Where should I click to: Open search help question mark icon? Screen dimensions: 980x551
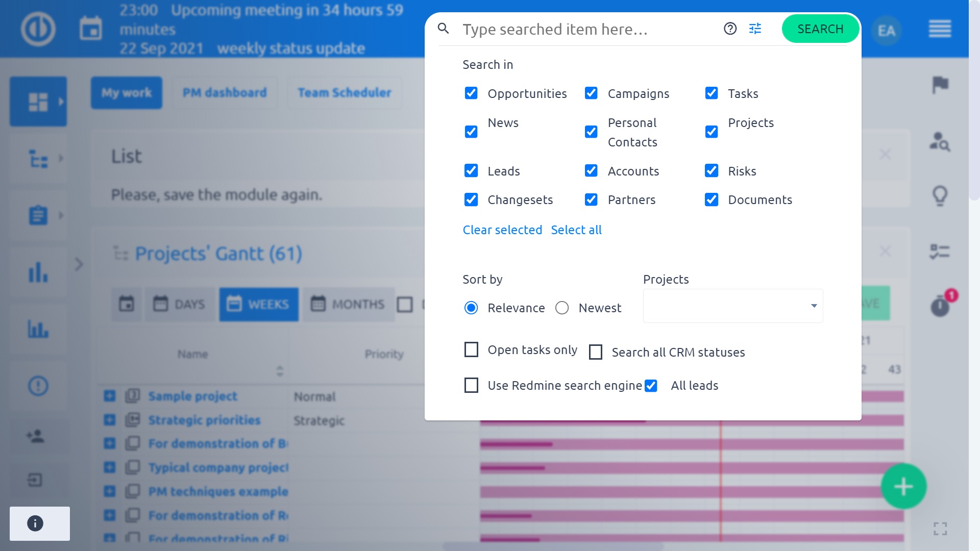[x=730, y=29]
